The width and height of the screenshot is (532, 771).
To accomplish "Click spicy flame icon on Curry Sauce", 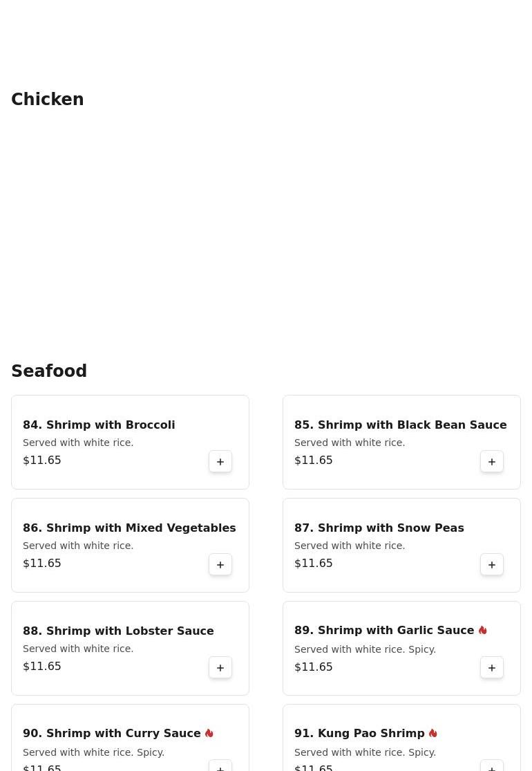I will [x=209, y=734].
